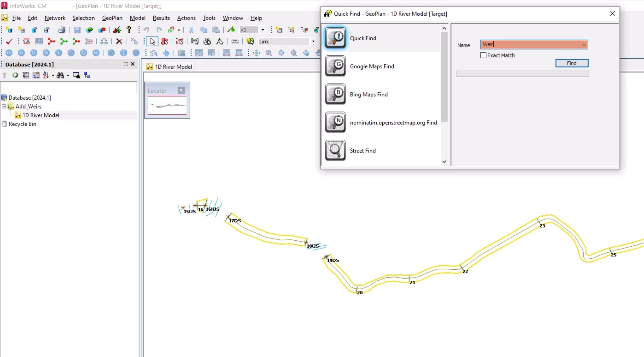Open the Tools menu
The image size is (644, 357).
point(209,18)
